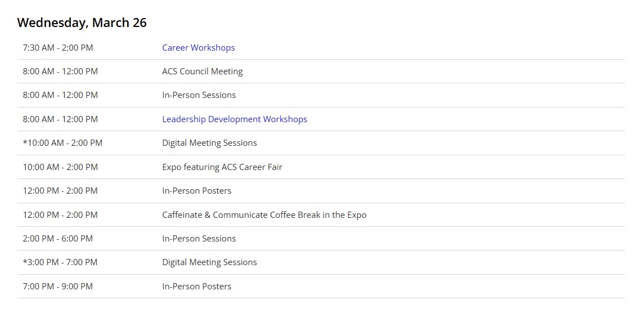Open the Career Workshops link
644x322 pixels.
coord(199,48)
